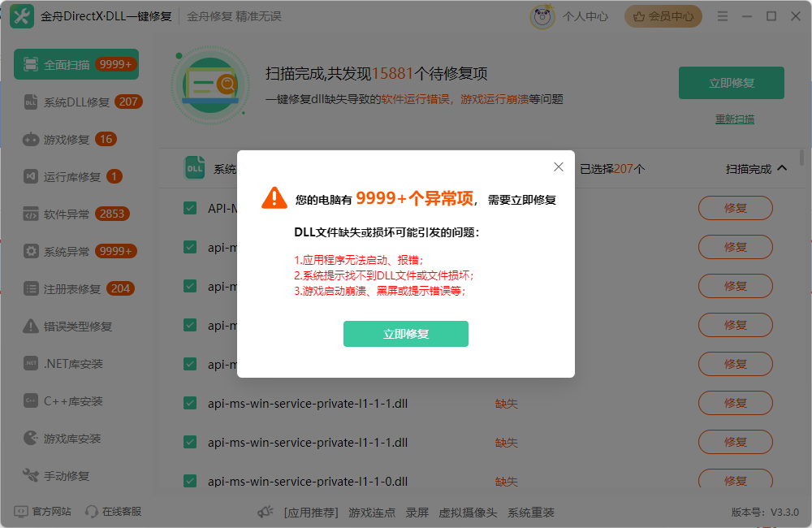Close the 9999+ anomalies dialog
The width and height of the screenshot is (812, 528).
559,167
